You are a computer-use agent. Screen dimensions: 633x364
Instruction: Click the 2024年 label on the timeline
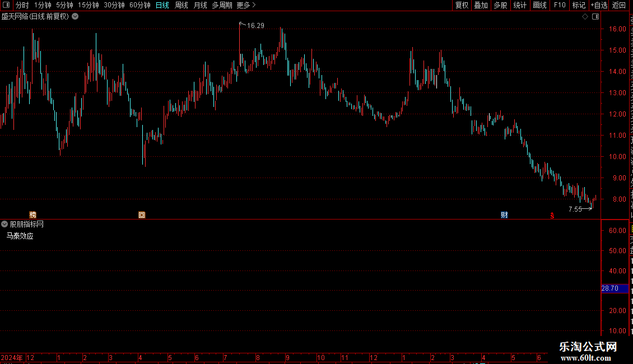pyautogui.click(x=12, y=357)
